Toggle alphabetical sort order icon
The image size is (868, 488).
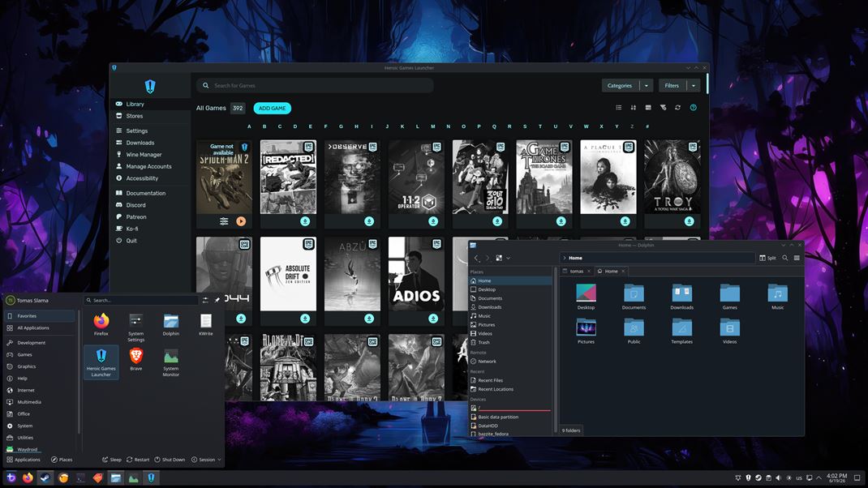coord(634,108)
